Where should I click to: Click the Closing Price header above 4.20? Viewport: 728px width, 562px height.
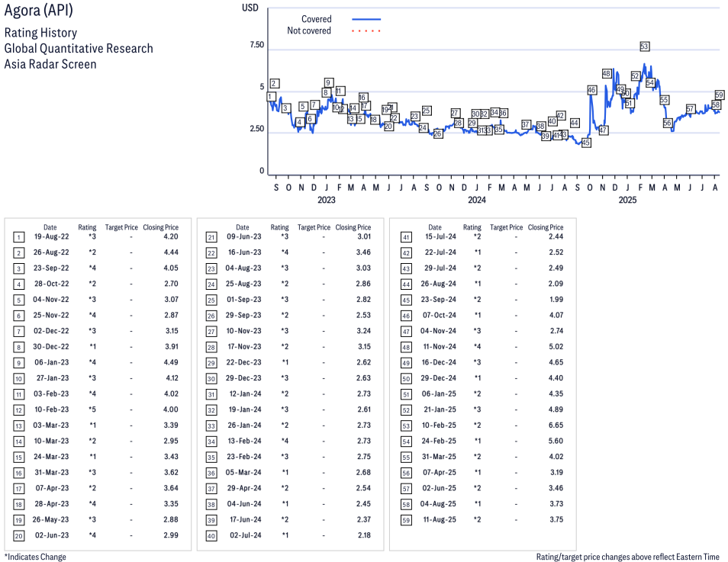(161, 227)
